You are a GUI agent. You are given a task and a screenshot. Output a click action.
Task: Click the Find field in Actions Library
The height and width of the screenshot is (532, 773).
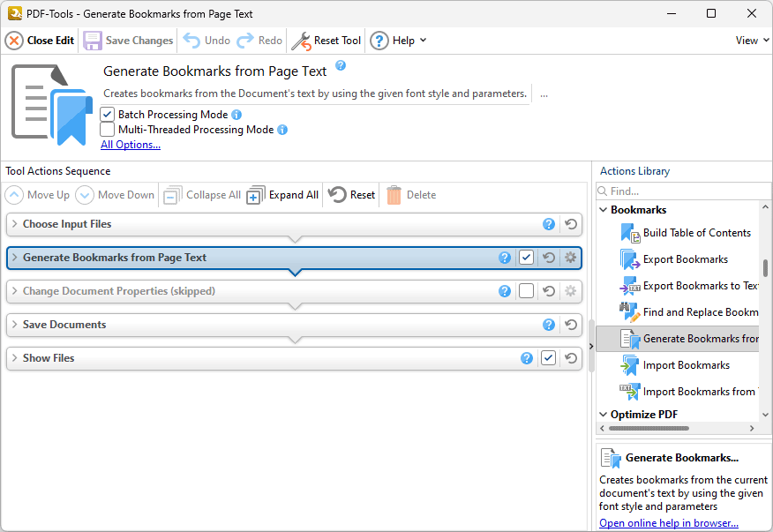click(x=683, y=191)
